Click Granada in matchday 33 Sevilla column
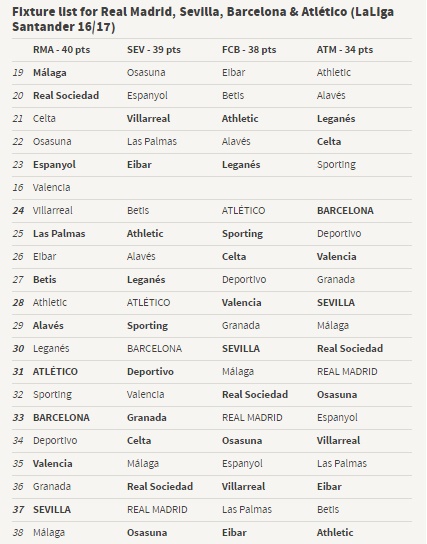 [147, 417]
